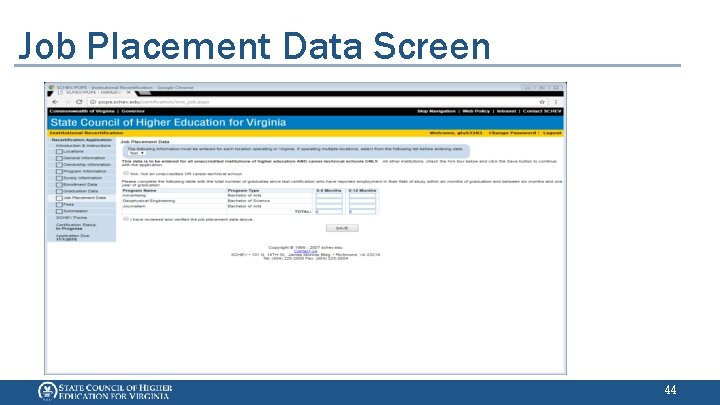Viewport: 720px width, 405px height.
Task: Open the Contact SCHEV link
Action: 542,111
